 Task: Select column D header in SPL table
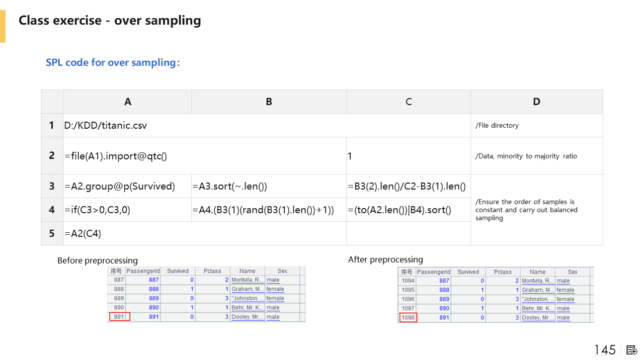[536, 102]
